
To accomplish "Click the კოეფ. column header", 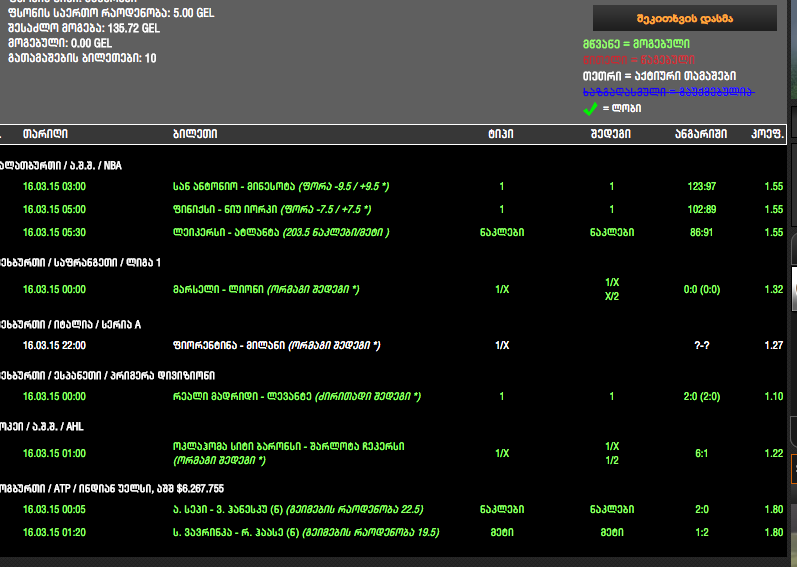I will 768,134.
